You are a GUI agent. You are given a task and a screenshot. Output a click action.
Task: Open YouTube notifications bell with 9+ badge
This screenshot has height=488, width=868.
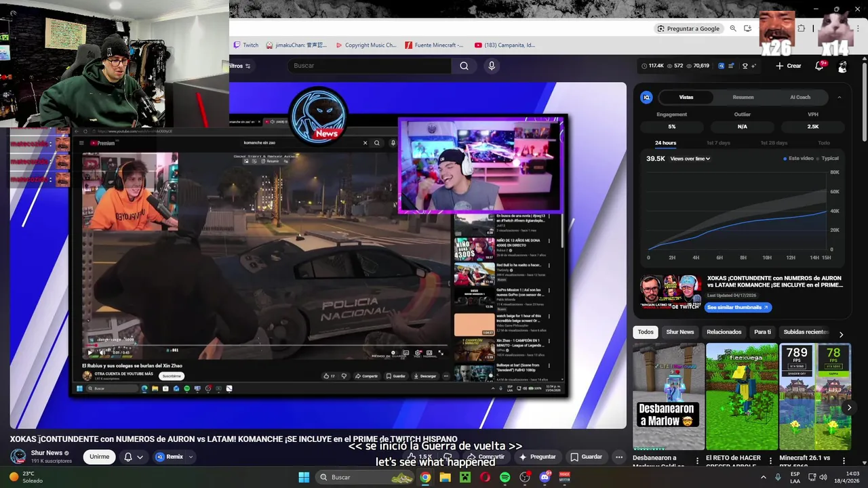[819, 66]
